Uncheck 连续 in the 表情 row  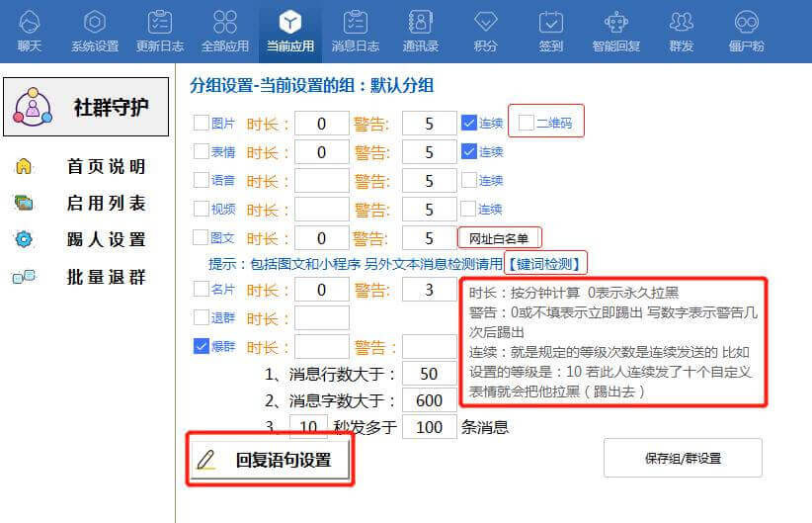tap(469, 151)
